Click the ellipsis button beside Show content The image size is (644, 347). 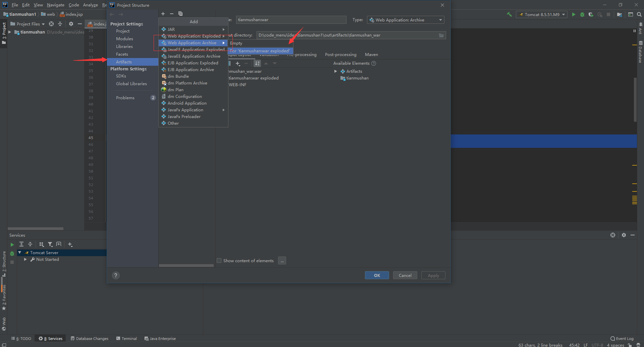[x=282, y=261]
